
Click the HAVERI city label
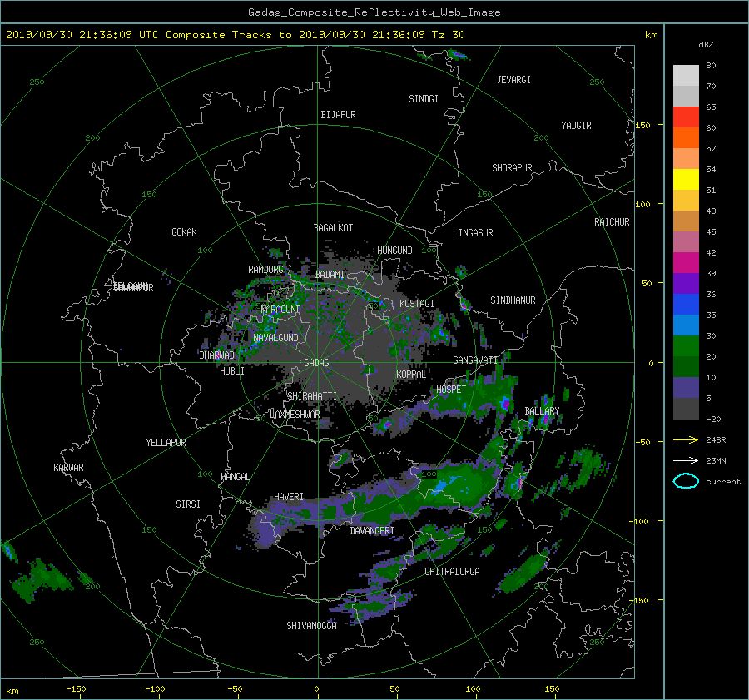[x=289, y=497]
